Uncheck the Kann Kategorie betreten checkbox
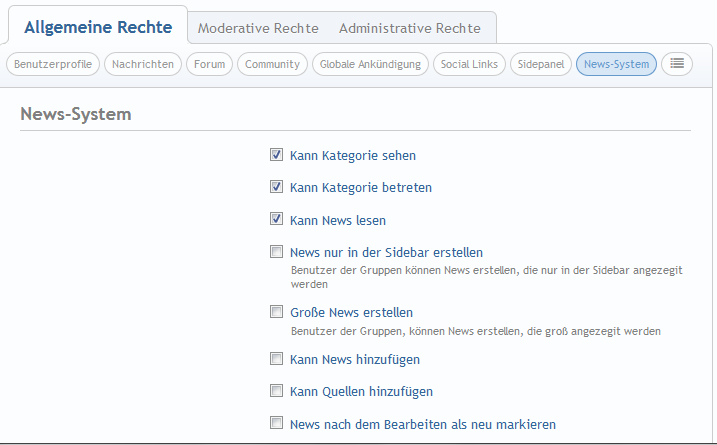 pyautogui.click(x=276, y=187)
